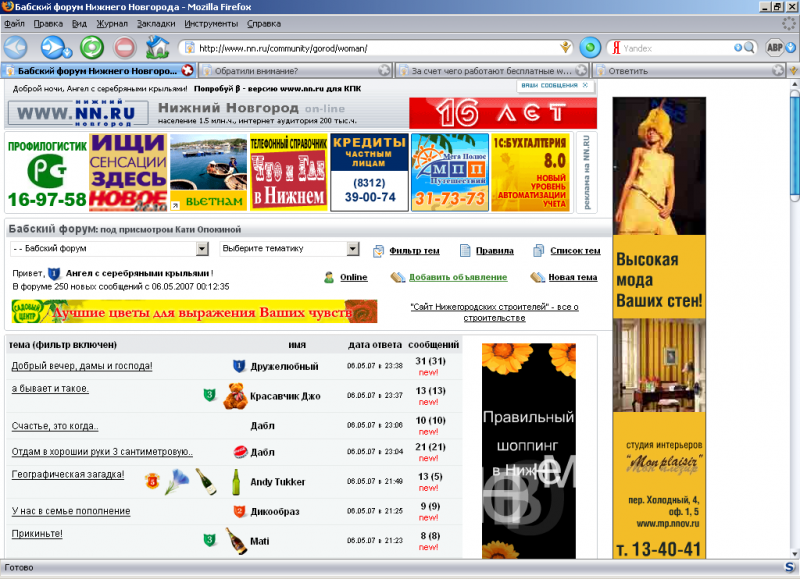Click the address bar URL field
Viewport: 800px width, 579px height.
378,48
